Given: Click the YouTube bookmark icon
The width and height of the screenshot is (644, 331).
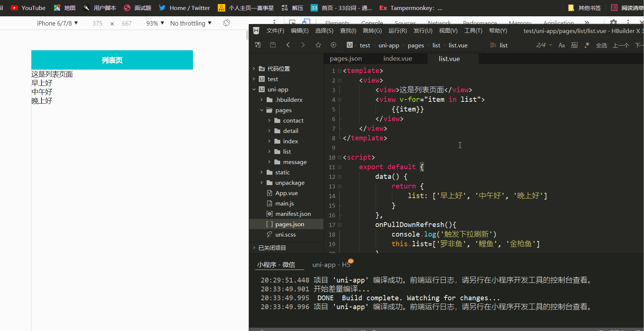Looking at the screenshot, I should click(x=14, y=8).
